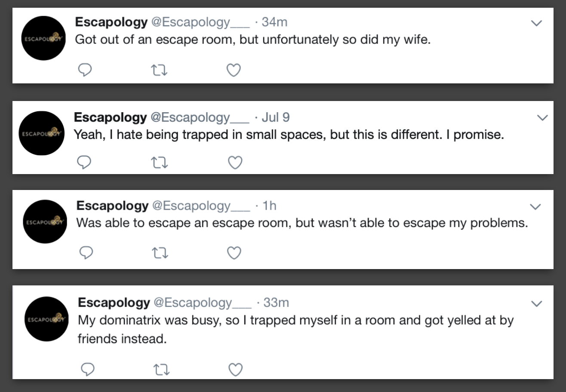Image resolution: width=566 pixels, height=392 pixels.
Task: Reply to the dominatrix tweet
Action: point(87,369)
